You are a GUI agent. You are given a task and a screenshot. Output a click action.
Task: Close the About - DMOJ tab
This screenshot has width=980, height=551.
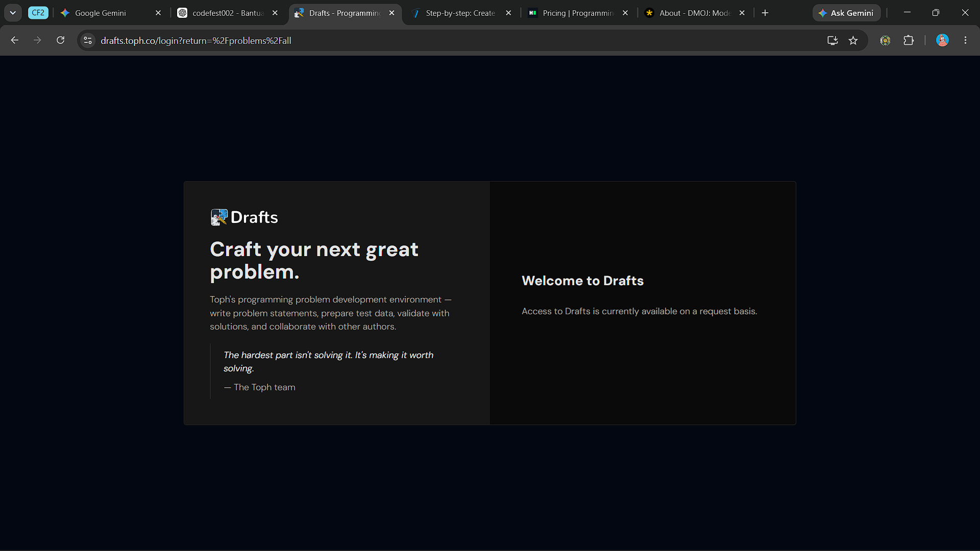pyautogui.click(x=742, y=13)
